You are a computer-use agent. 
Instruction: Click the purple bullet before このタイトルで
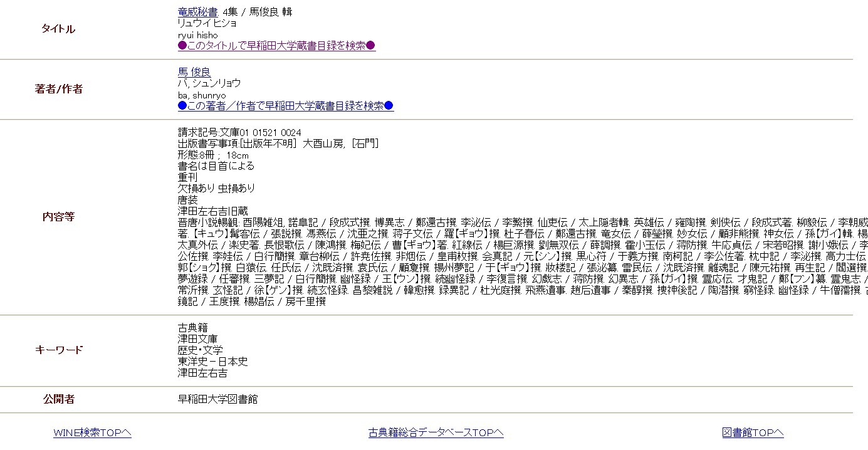click(x=182, y=46)
